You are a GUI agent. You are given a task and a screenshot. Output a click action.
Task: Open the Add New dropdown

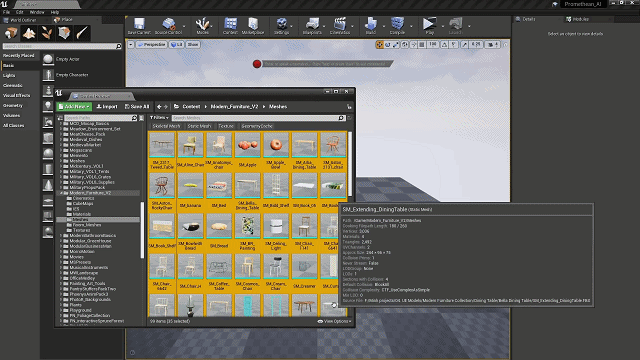tap(74, 107)
